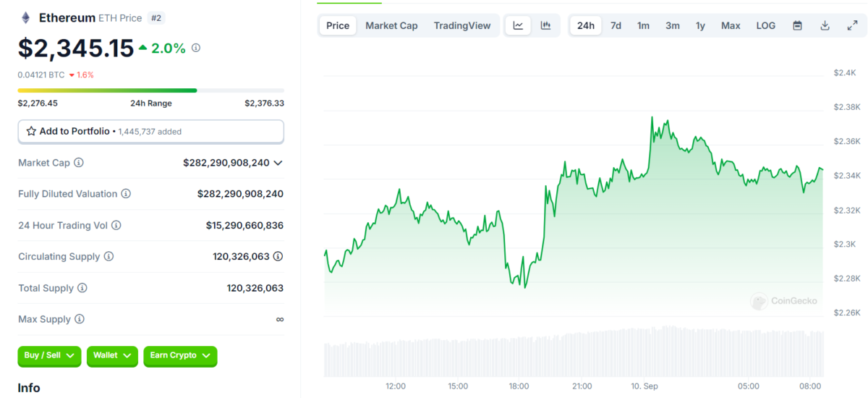Expand the Market Cap details chevron
This screenshot has height=398, width=868.
coord(278,163)
